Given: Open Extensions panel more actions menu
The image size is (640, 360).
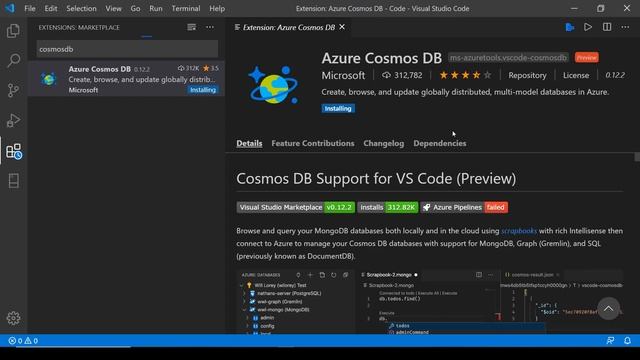Looking at the screenshot, I should [x=210, y=27].
